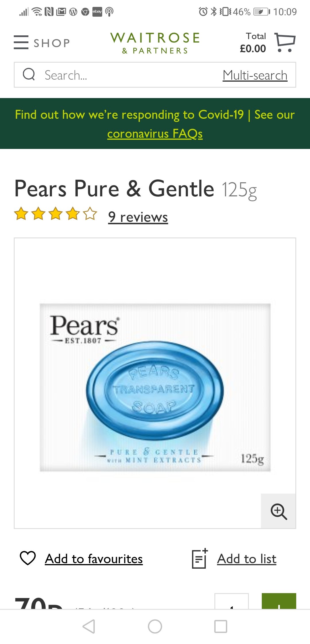Tap the heart favourites icon

28,558
